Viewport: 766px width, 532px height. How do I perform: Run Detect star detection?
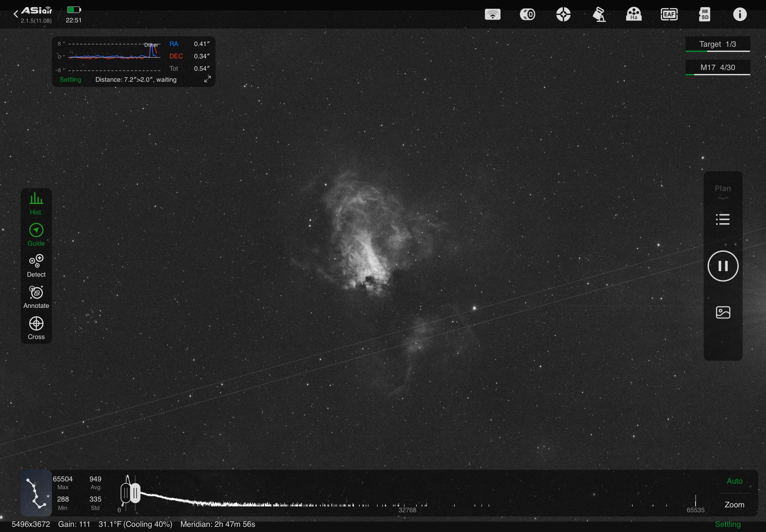(36, 266)
